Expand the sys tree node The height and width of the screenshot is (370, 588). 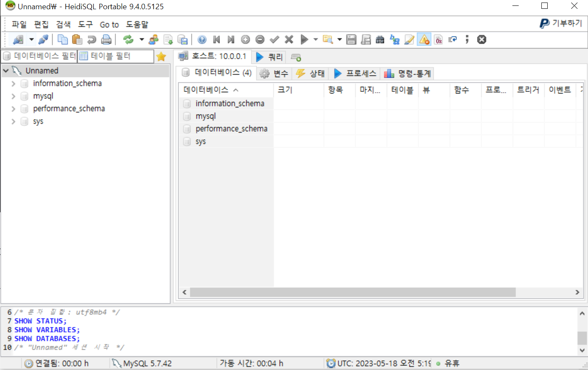(13, 121)
